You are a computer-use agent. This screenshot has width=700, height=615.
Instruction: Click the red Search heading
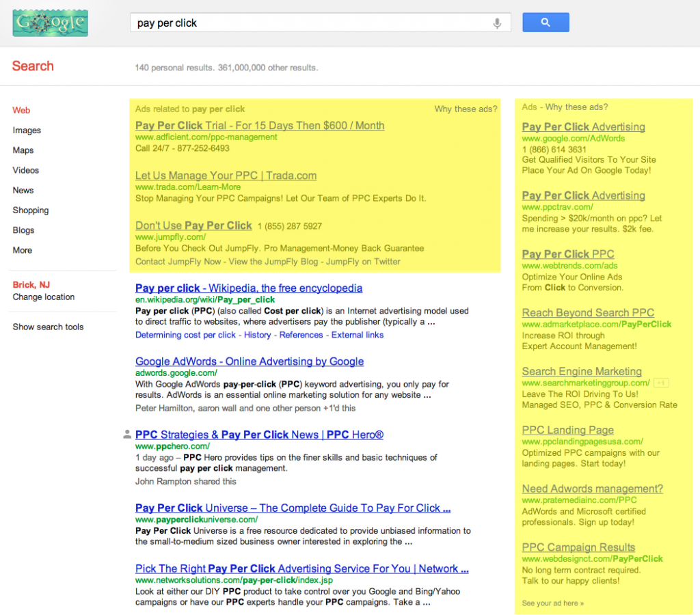click(33, 66)
